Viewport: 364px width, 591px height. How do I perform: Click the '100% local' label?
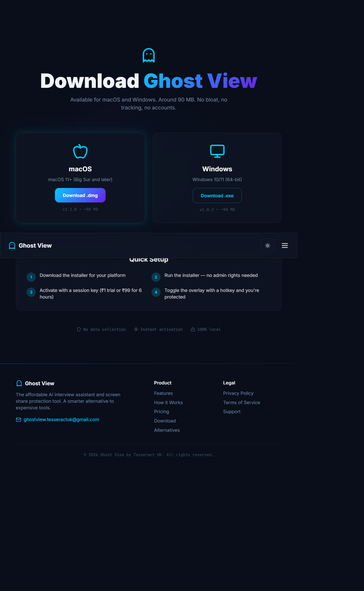click(209, 329)
